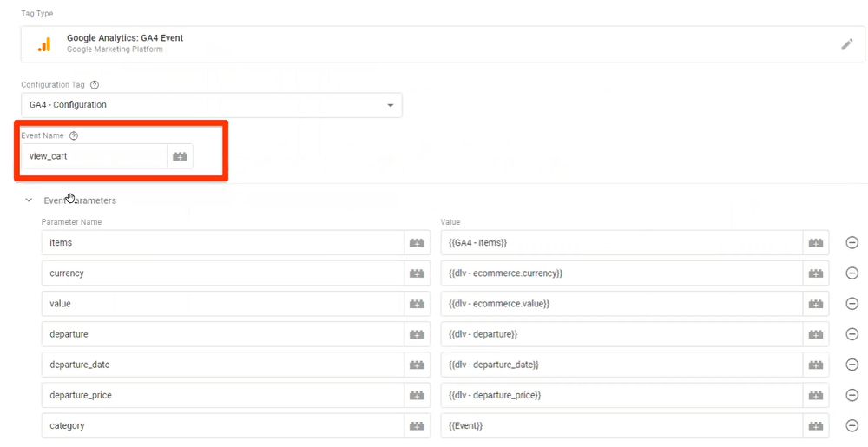The height and width of the screenshot is (447, 868).
Task: Open the GA4 - Configuration tag dropdown
Action: coord(212,105)
